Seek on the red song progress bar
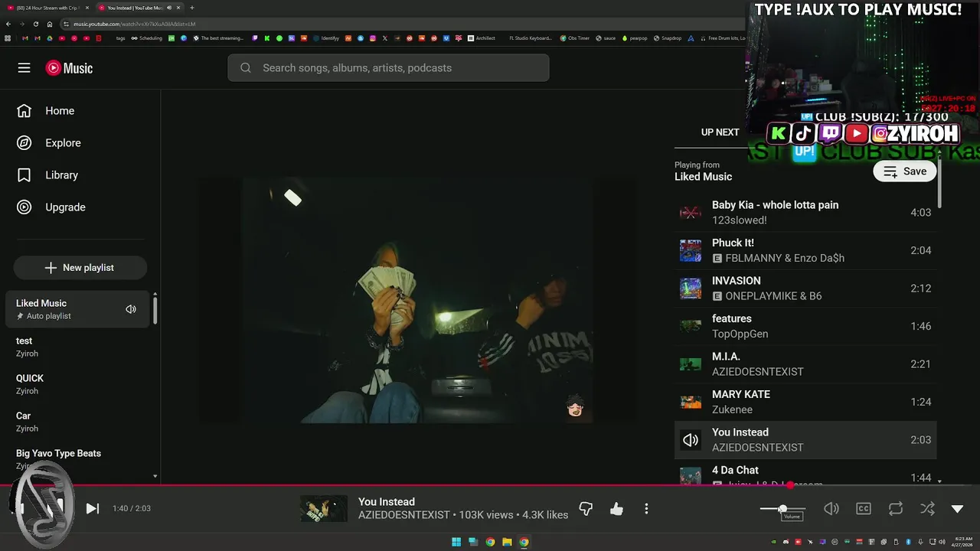Screen dimensions: 980x551 (490, 485)
